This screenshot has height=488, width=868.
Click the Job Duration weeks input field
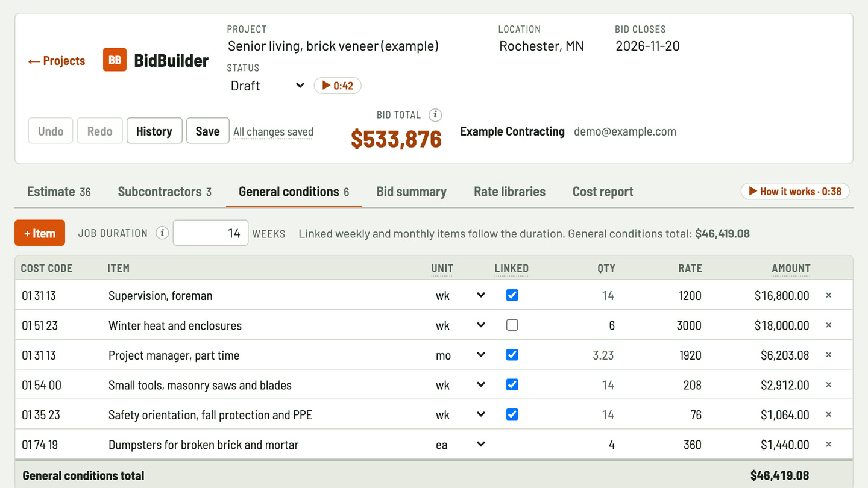click(x=210, y=233)
